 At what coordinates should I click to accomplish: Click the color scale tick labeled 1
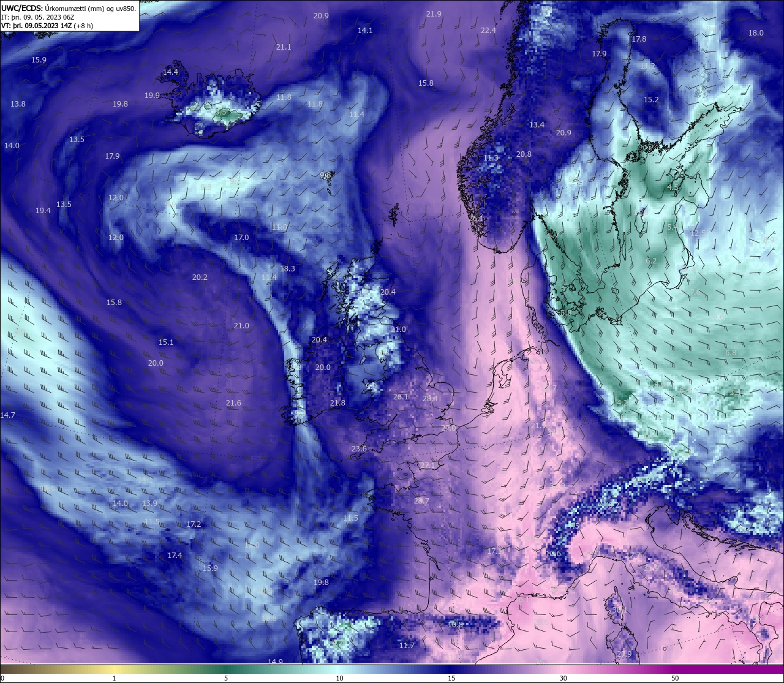pyautogui.click(x=114, y=678)
